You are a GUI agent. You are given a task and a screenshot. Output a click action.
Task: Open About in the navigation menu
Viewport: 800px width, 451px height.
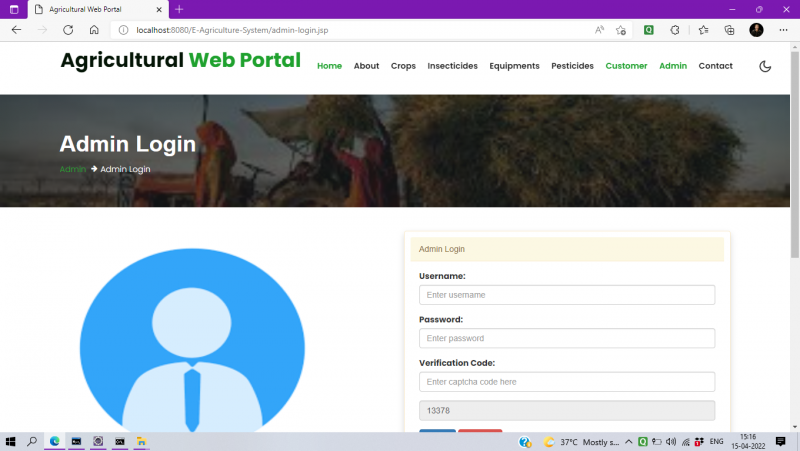[366, 66]
